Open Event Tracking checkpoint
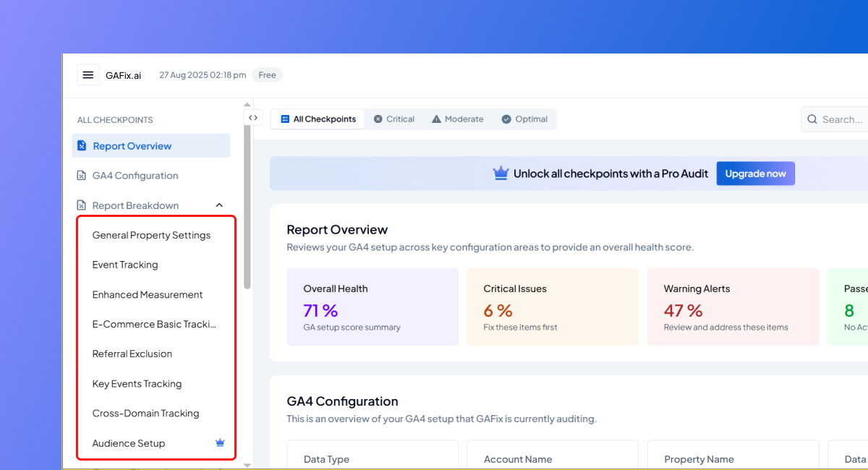The height and width of the screenshot is (470, 868). (x=125, y=265)
